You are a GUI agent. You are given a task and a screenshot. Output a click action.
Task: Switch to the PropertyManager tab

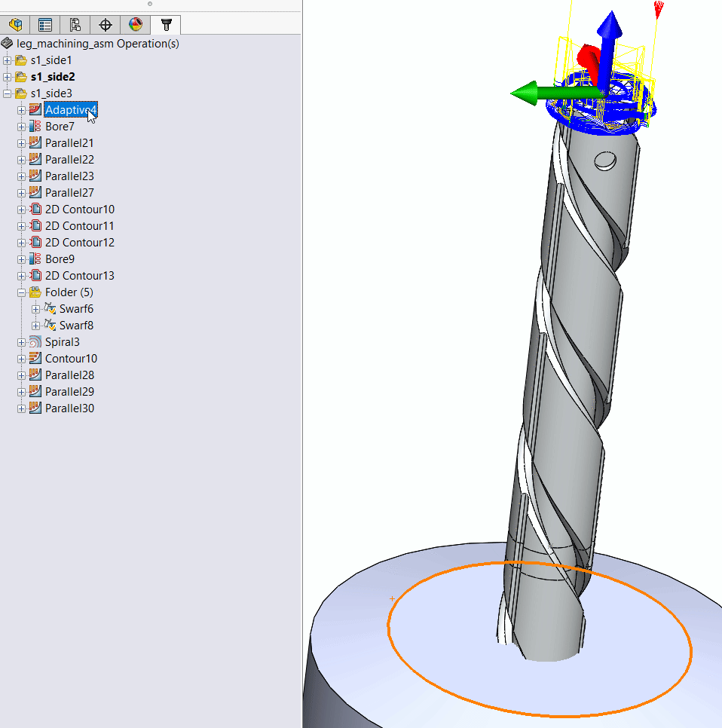45,25
